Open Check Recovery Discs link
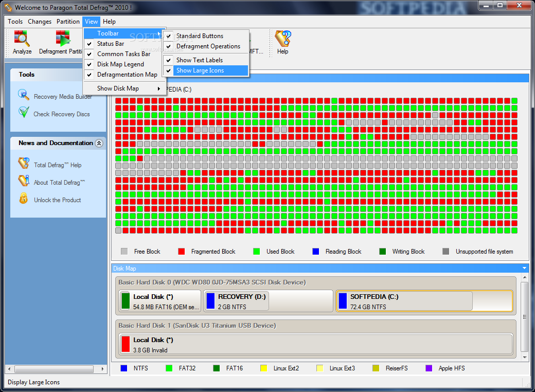The image size is (535, 392). 61,114
